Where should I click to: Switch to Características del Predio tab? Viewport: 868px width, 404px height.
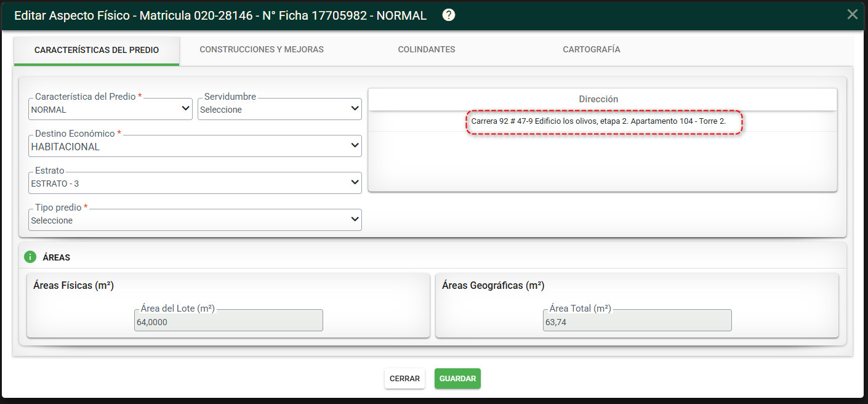97,50
